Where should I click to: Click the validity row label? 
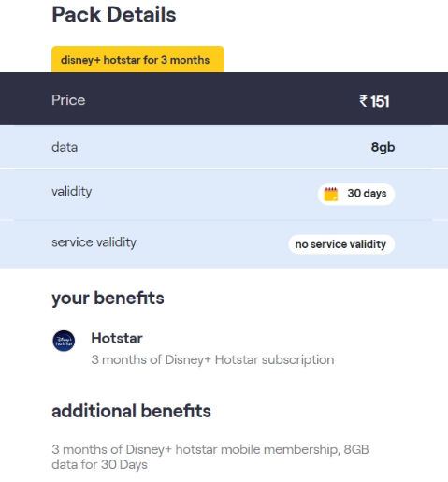tap(71, 192)
